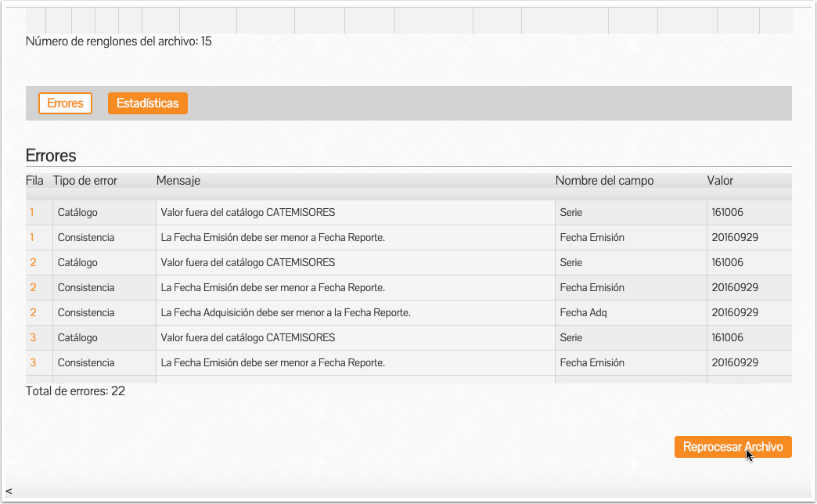Click the Valor column header
817x504 pixels.
[x=720, y=181]
